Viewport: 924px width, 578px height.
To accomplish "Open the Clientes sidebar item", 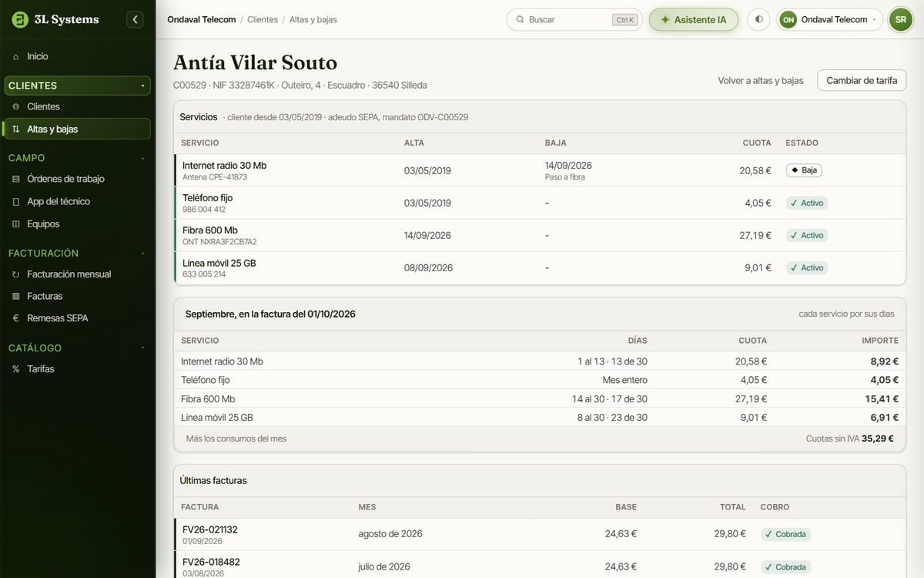I will point(77,106).
